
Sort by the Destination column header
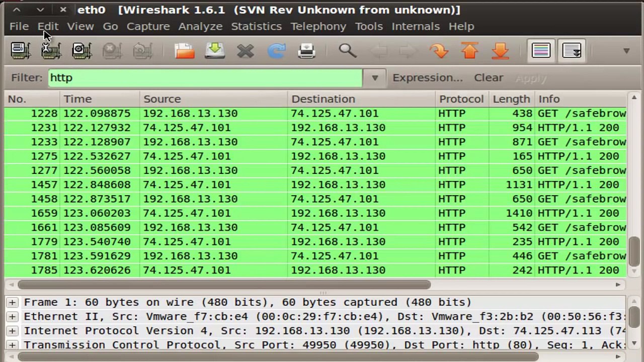pos(361,99)
